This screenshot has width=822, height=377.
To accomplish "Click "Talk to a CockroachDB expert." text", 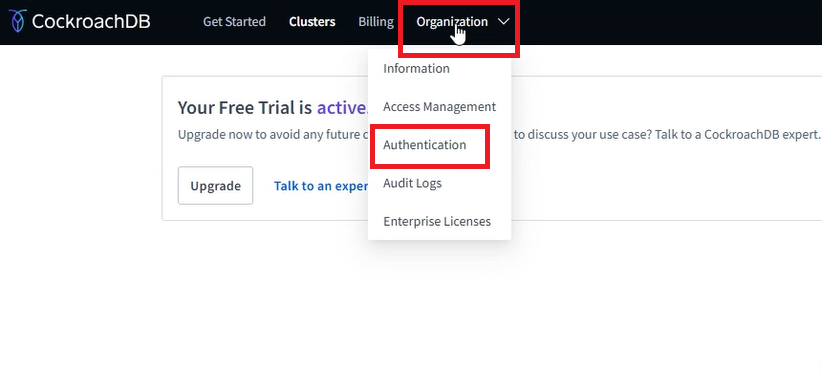I will (762, 134).
